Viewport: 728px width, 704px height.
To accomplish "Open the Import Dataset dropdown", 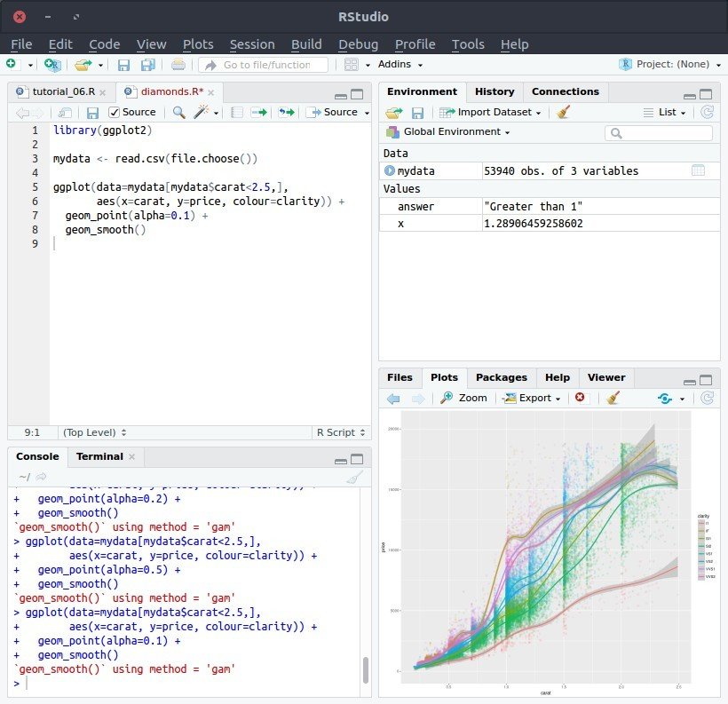I will (490, 113).
